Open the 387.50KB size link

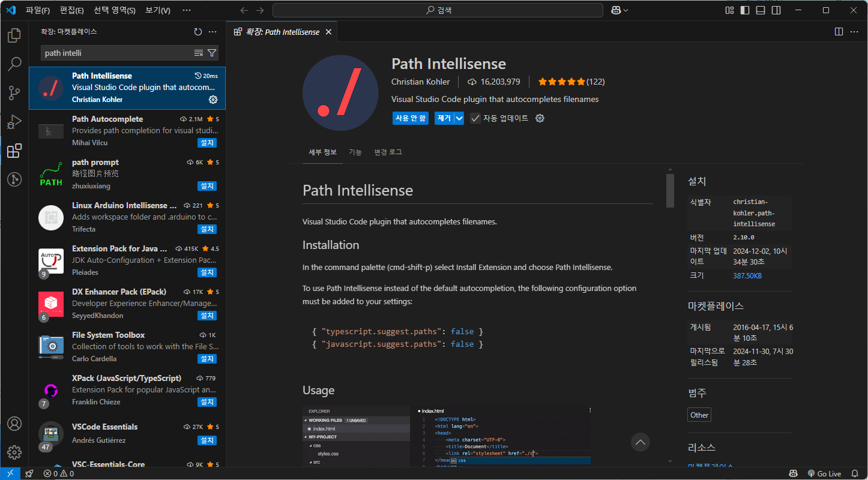[x=747, y=275]
